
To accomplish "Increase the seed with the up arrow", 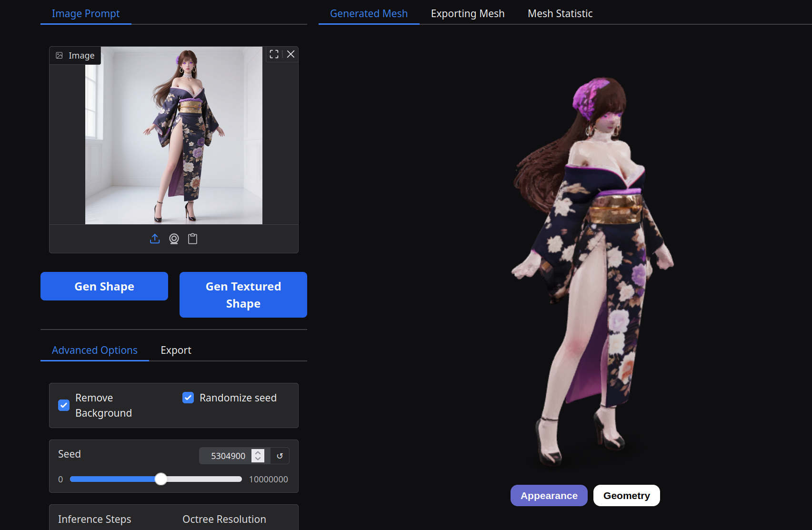I will 258,452.
